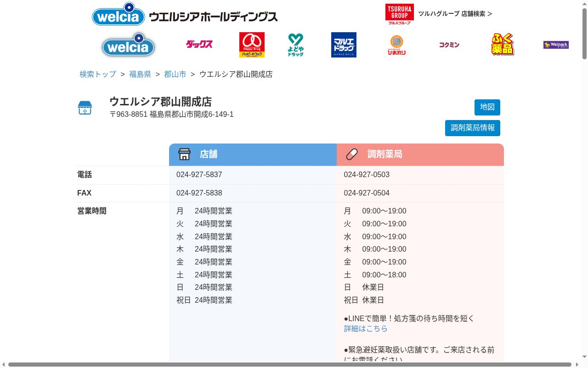Viewport: 588px width, 368px height.
Task: Follow the 詳細はこちら link
Action: pos(366,328)
